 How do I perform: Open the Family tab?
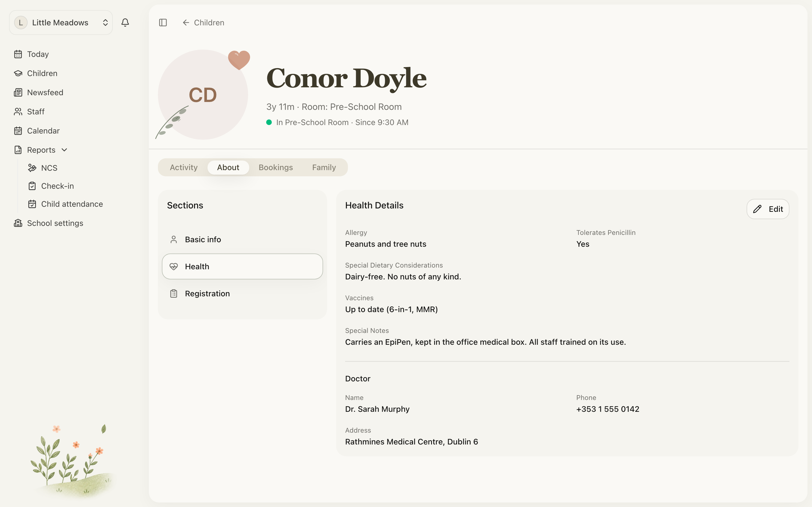pos(324,167)
